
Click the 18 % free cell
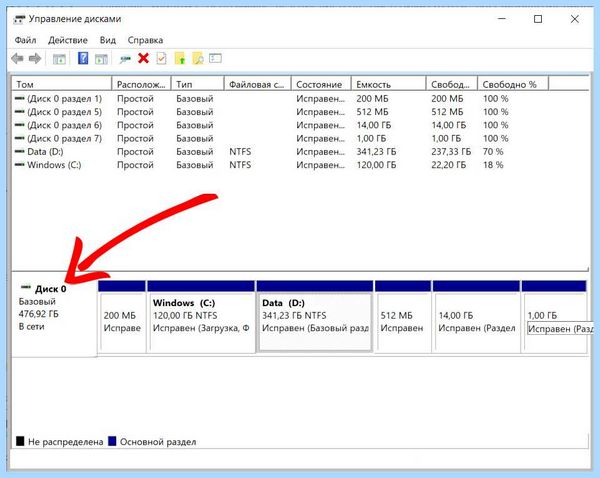pos(493,165)
